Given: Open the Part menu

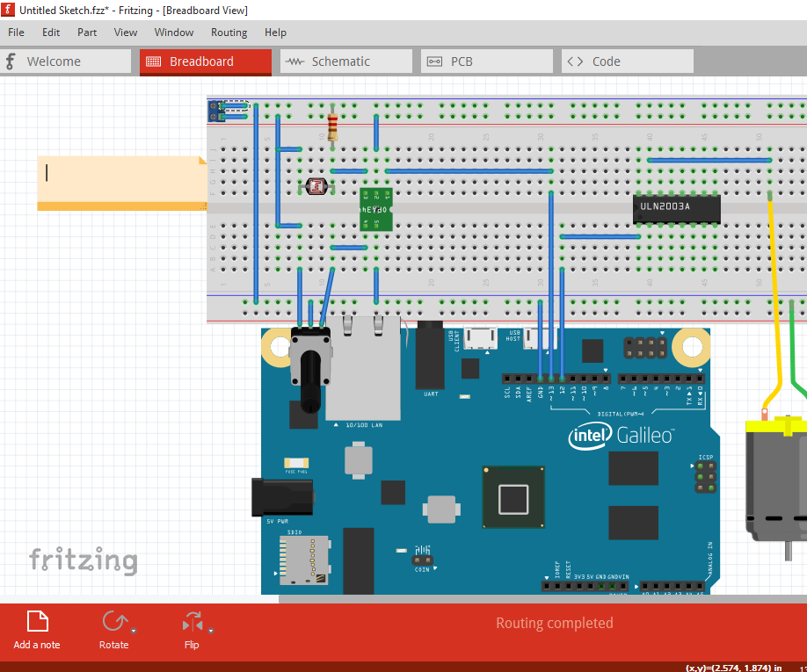Looking at the screenshot, I should click(x=86, y=33).
